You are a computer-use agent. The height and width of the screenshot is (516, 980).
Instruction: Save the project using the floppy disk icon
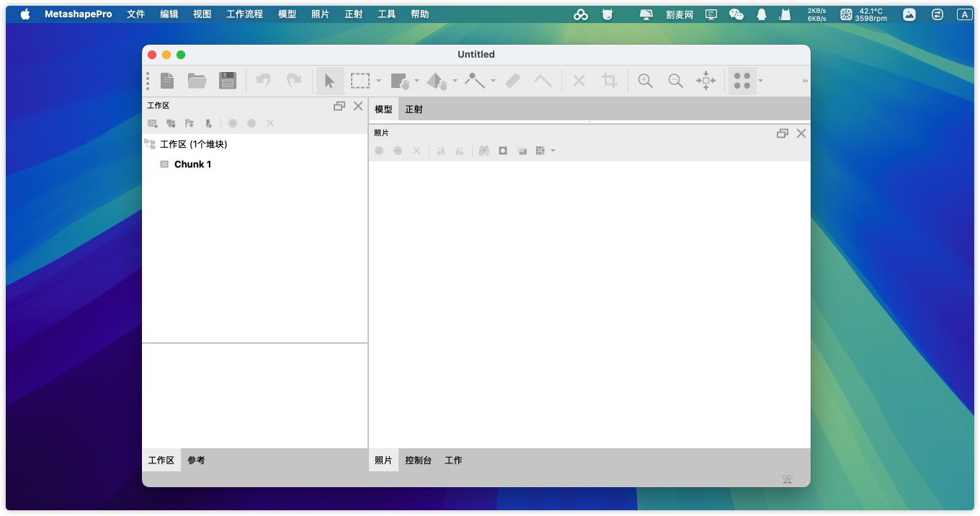(x=228, y=81)
